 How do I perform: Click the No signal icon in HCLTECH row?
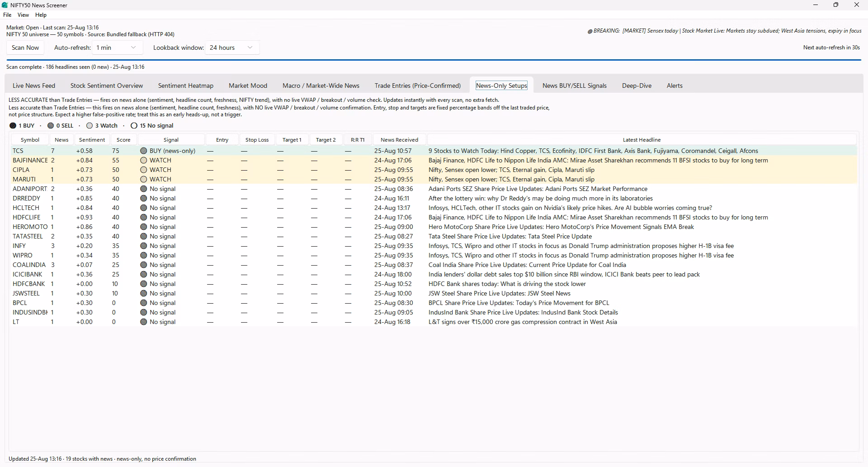click(144, 208)
